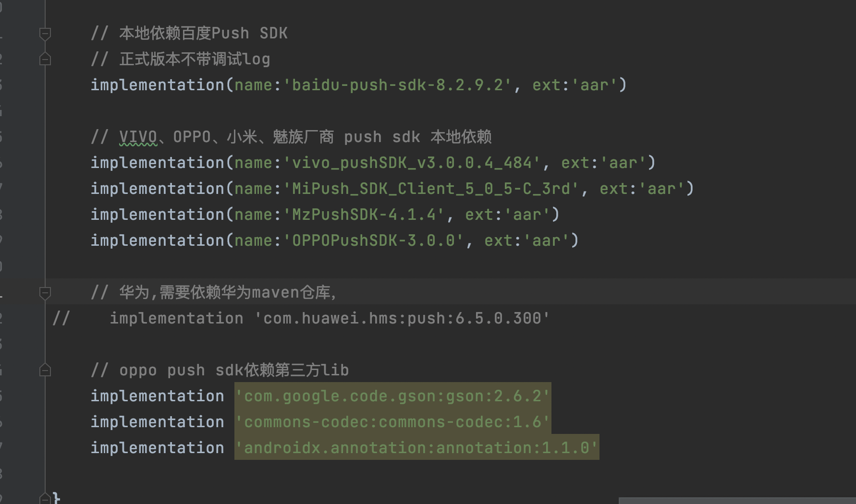
Task: Click the highlighted 'com.google.code.gson:gson:2.6.2' string
Action: tap(392, 396)
